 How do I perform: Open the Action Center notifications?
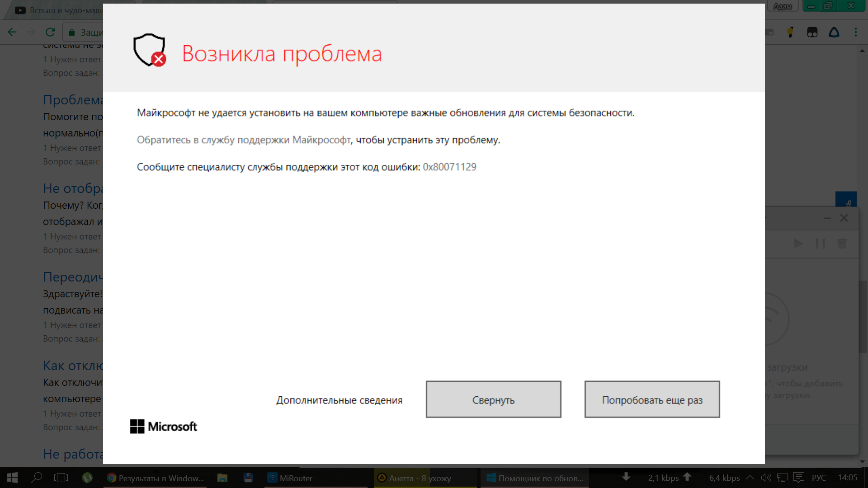[x=799, y=478]
